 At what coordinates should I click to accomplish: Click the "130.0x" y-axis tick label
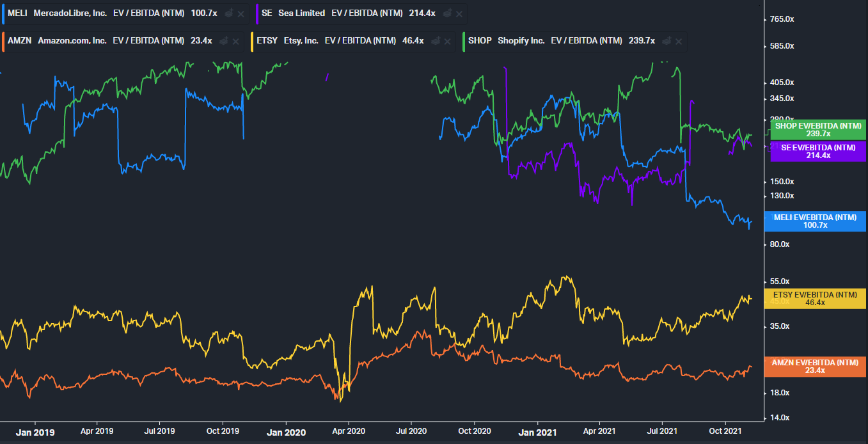(782, 196)
